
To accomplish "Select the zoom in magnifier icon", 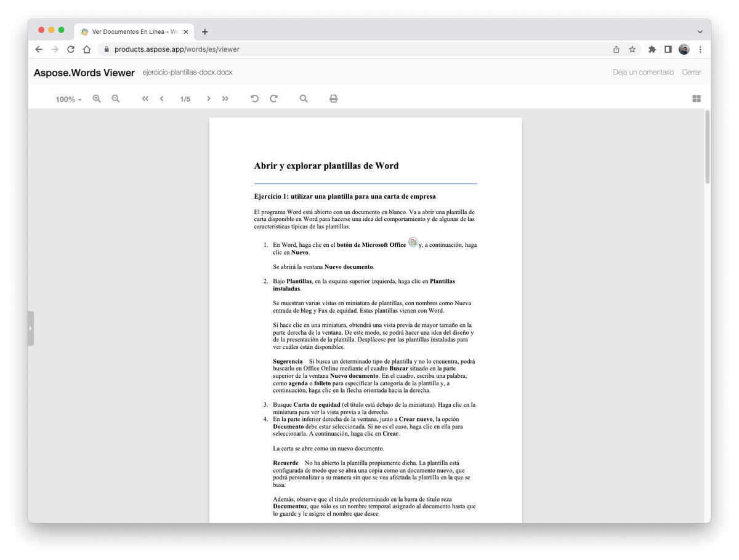I will coord(97,98).
